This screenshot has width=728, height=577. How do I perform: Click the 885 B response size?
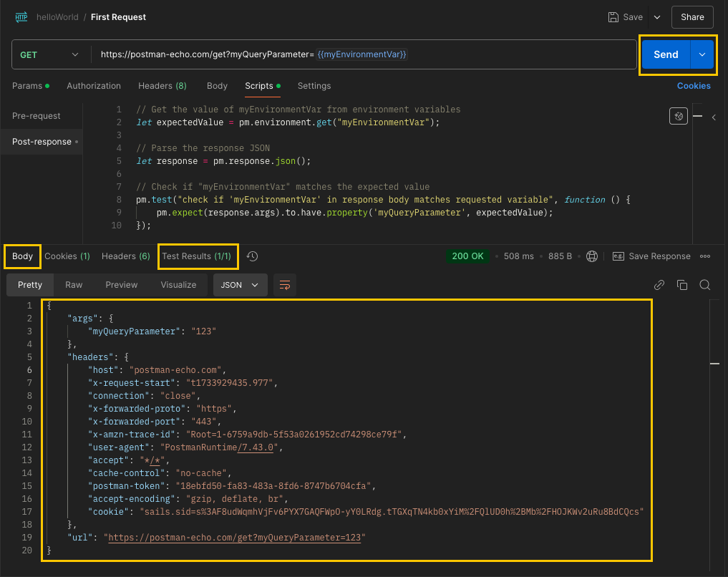click(560, 256)
